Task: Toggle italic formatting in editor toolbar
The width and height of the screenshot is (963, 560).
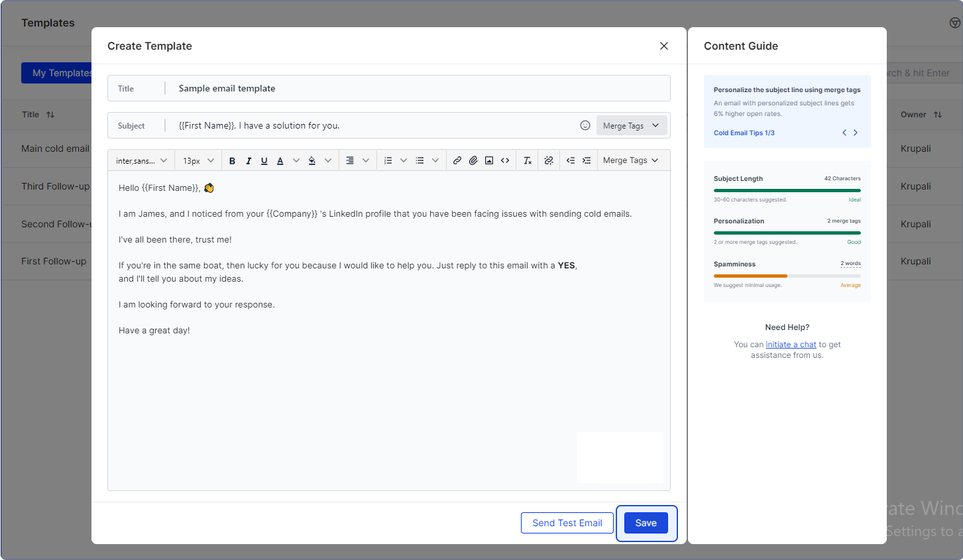Action: pyautogui.click(x=249, y=160)
